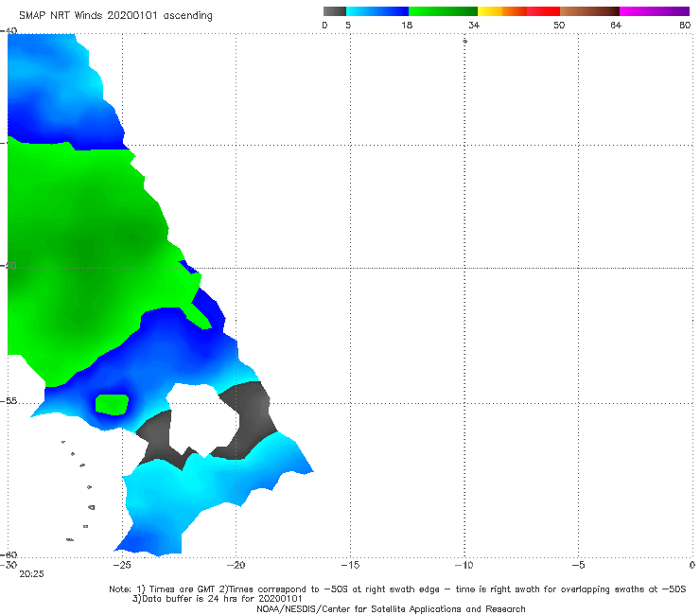Click the longitude axis label '-5'
700x615 pixels.
point(578,565)
